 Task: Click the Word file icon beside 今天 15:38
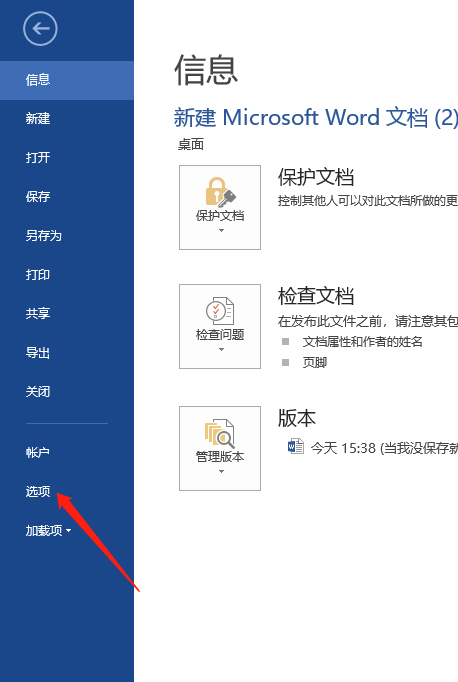[296, 447]
